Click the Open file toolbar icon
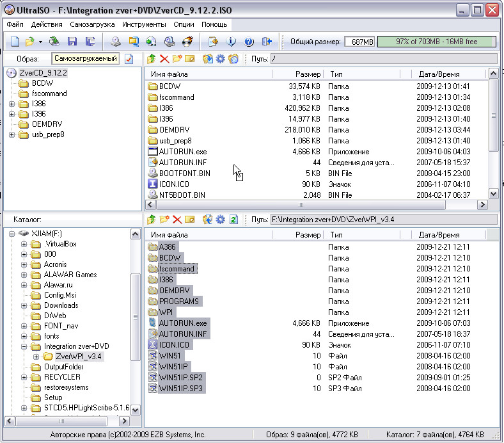 click(x=30, y=42)
